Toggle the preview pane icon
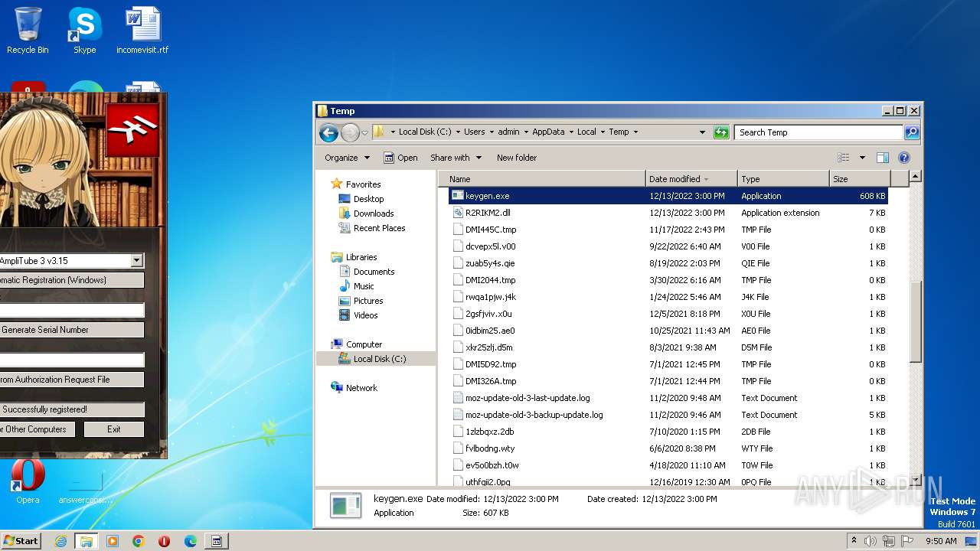Screen dimensions: 980x551 pos(883,158)
